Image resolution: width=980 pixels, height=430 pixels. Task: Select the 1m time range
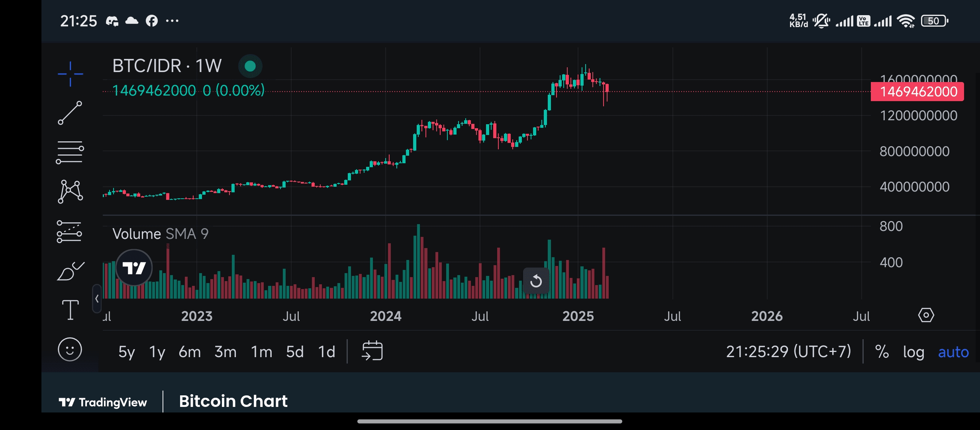click(x=261, y=352)
